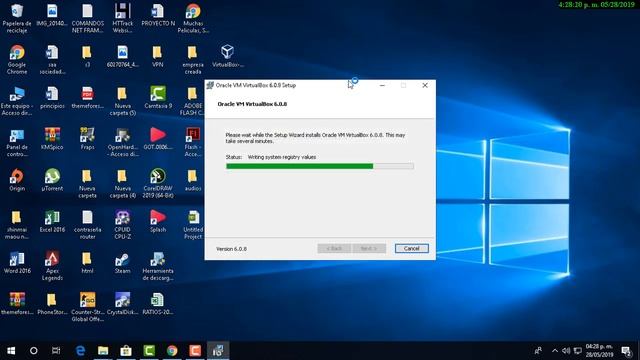Select the themefores WinRAR archive
The height and width of the screenshot is (360, 640).
click(17, 304)
